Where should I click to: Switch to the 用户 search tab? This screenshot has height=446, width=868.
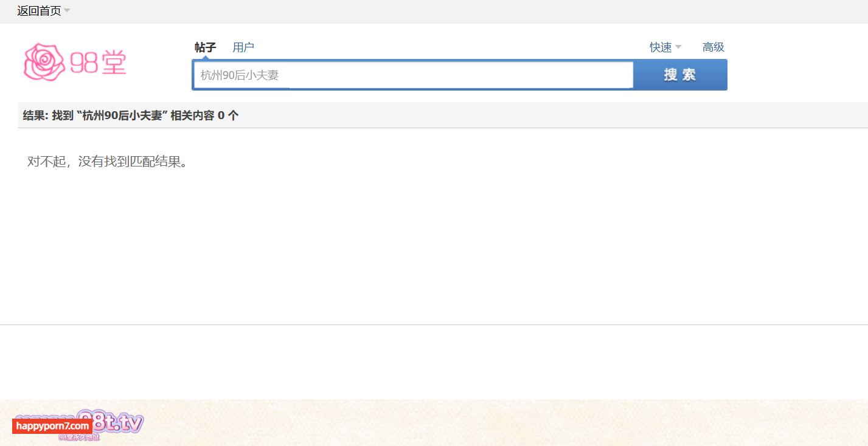click(243, 47)
